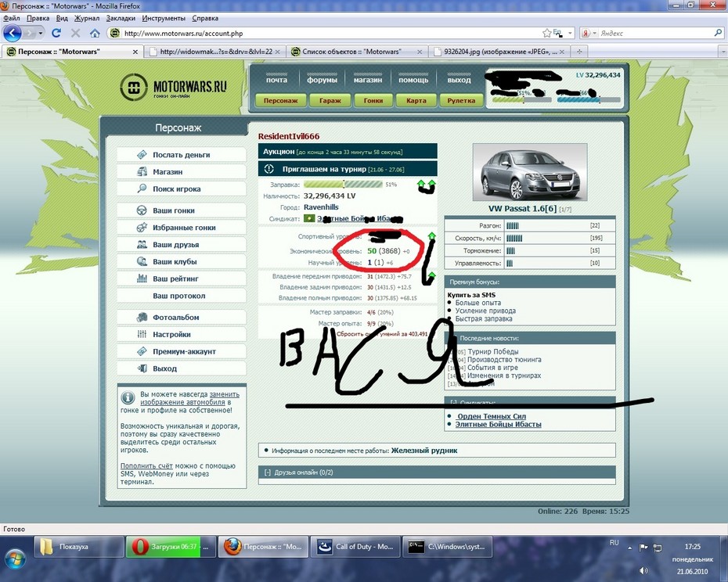Click the money icon beside 'Послать деньги'

tap(142, 155)
